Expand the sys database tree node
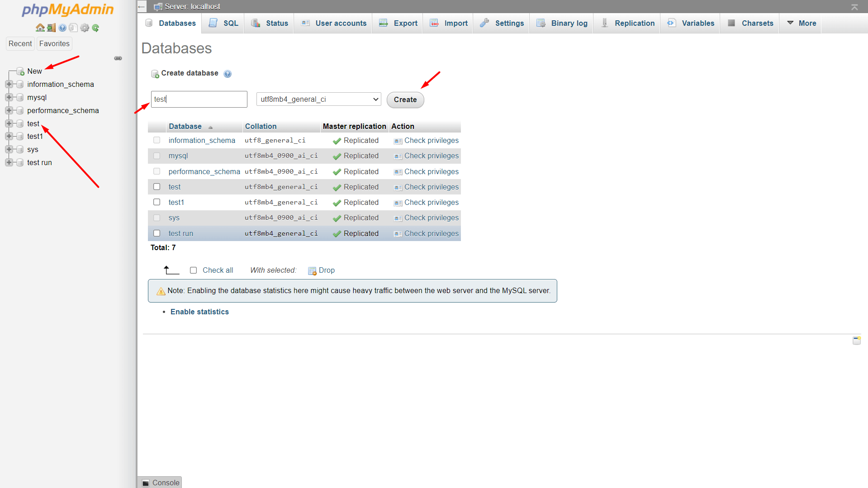Screen dimensions: 868x488 9,149
